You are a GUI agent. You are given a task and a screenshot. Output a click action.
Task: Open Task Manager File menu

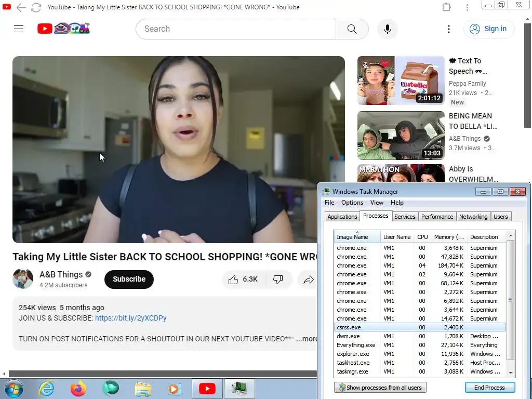pos(329,203)
